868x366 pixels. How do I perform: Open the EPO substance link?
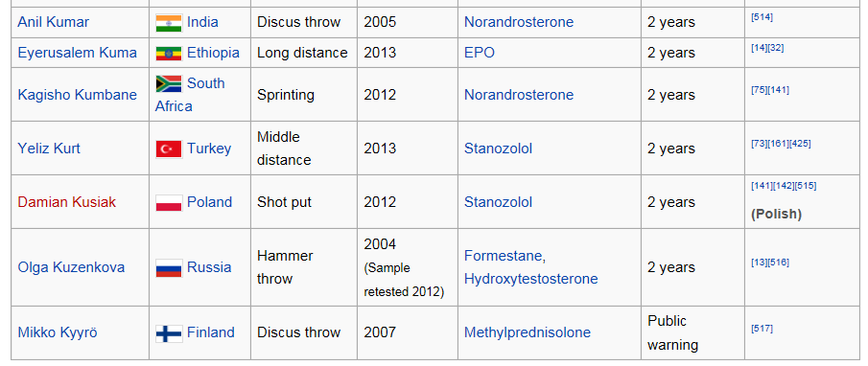[x=480, y=53]
